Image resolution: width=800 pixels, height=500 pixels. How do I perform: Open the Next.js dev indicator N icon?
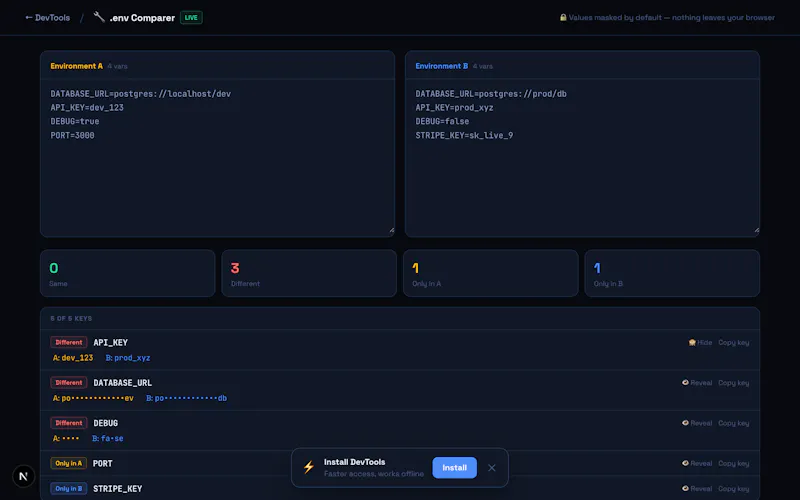coord(23,476)
